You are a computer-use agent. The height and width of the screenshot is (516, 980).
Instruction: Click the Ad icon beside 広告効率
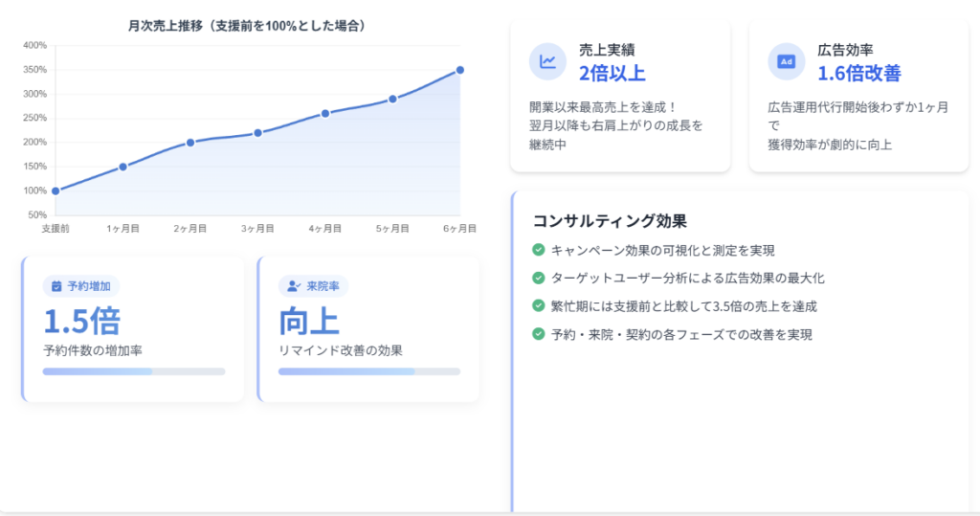coord(786,62)
